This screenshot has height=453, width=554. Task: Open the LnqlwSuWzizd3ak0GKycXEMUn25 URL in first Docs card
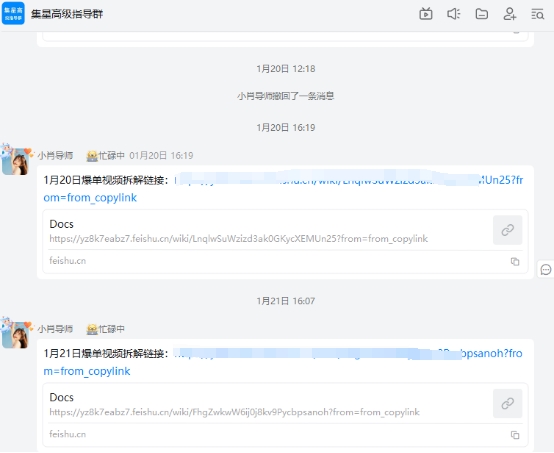[238, 239]
